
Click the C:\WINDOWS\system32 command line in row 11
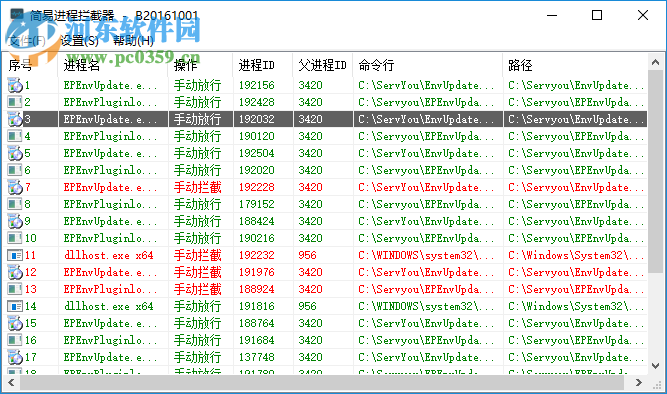pyautogui.click(x=426, y=255)
